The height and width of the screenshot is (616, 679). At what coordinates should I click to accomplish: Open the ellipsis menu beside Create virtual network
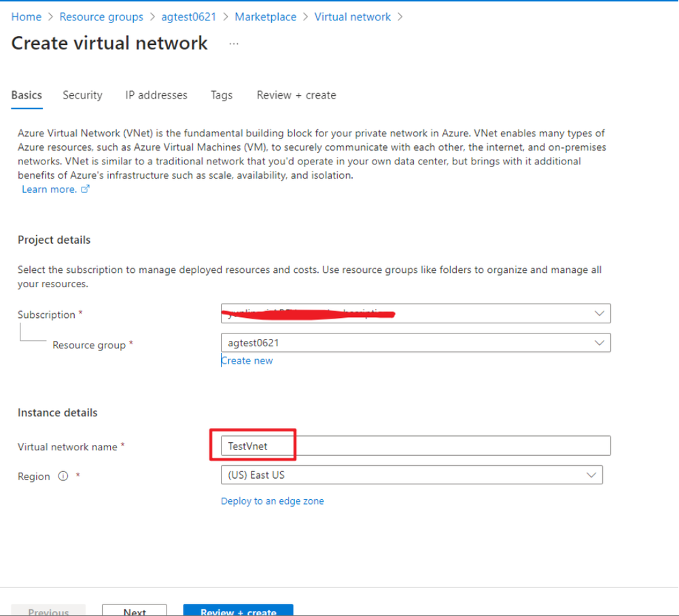(x=234, y=43)
